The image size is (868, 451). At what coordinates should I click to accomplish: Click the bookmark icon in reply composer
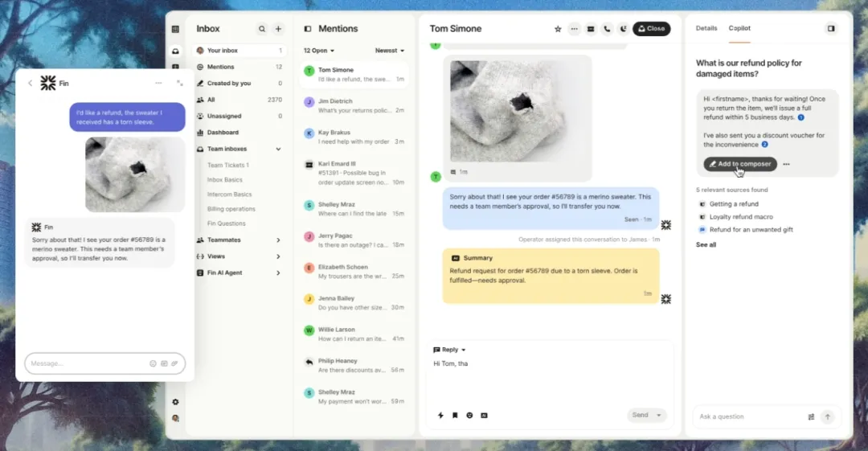[x=455, y=416]
